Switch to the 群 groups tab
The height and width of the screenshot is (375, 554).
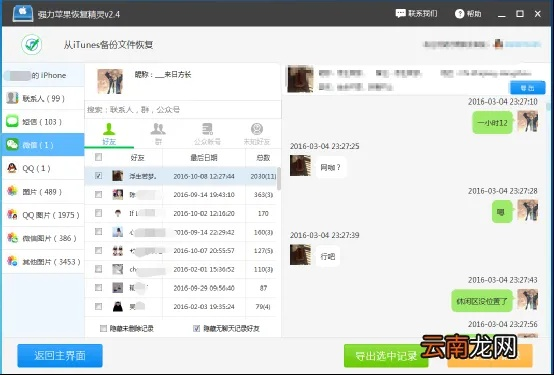pyautogui.click(x=158, y=134)
